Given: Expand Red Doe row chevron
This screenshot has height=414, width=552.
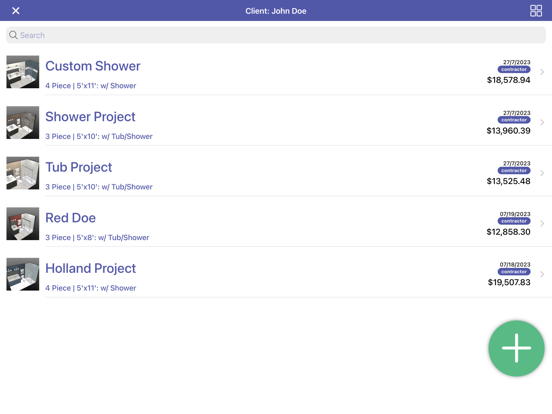Looking at the screenshot, I should pyautogui.click(x=542, y=224).
